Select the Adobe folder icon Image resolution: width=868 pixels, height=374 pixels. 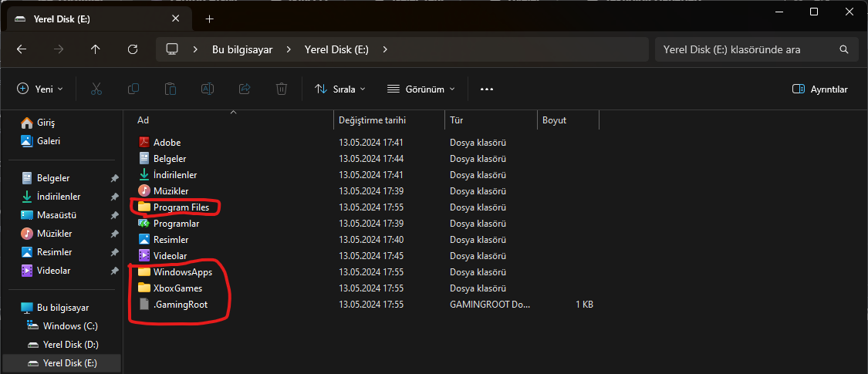click(144, 142)
